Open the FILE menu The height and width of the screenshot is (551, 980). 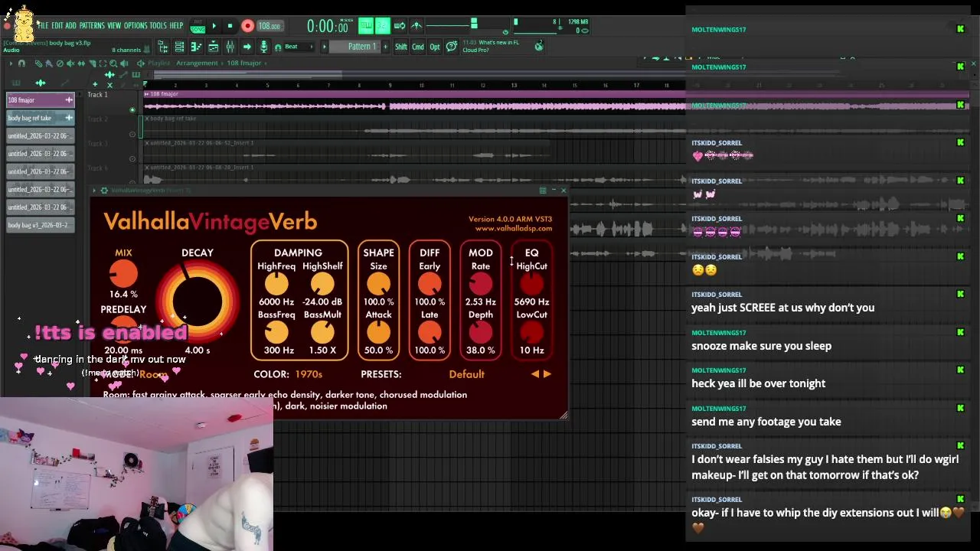pyautogui.click(x=43, y=25)
